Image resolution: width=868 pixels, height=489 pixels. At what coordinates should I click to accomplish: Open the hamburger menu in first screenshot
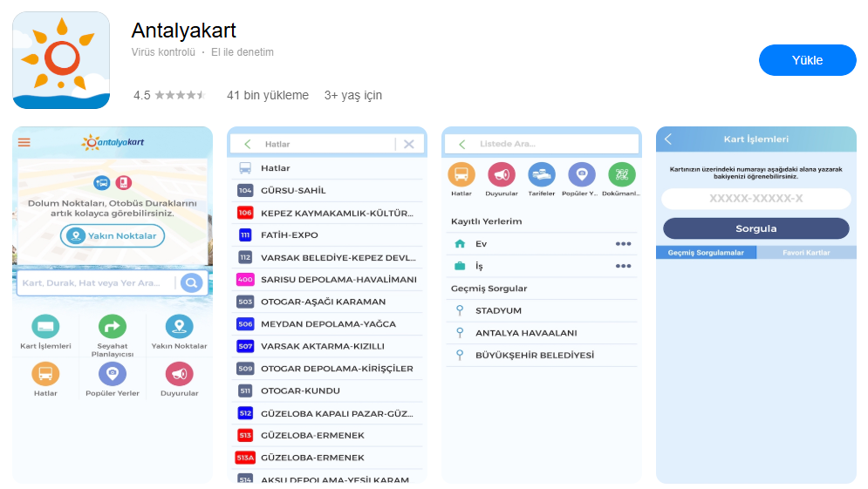pos(24,143)
